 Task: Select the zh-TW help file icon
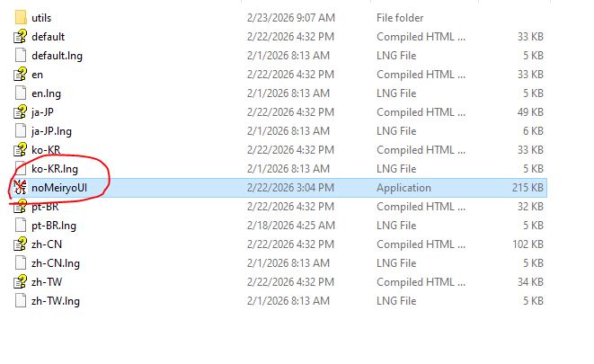click(21, 282)
